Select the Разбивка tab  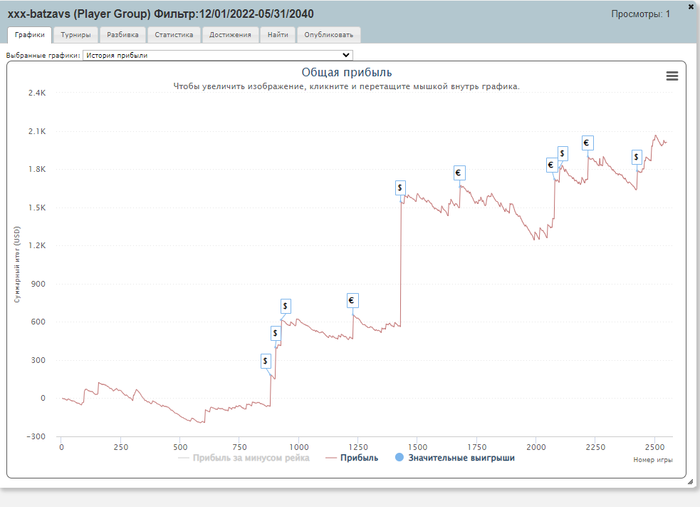click(x=122, y=35)
